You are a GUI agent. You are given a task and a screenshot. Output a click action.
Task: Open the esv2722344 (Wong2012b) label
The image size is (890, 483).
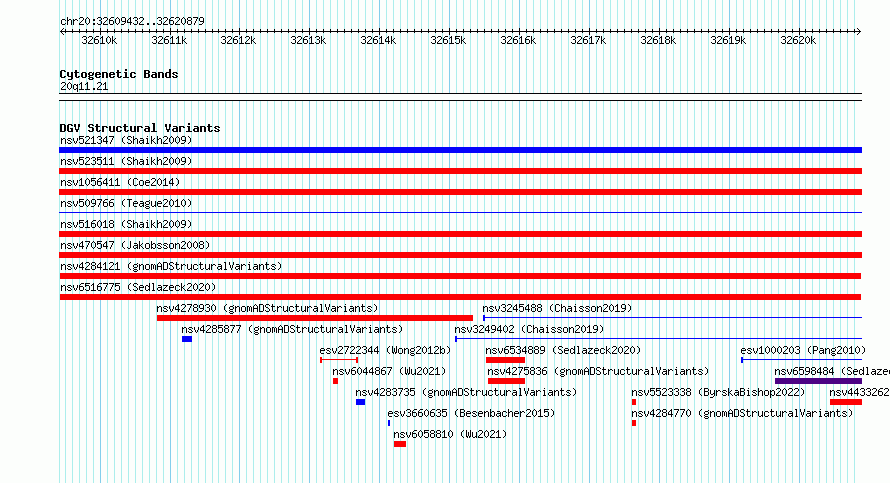(x=385, y=350)
